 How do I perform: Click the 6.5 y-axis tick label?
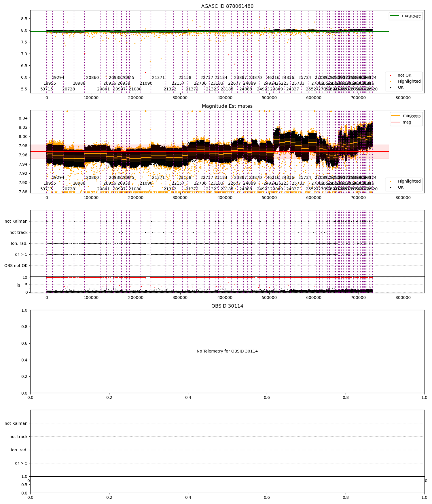pos(24,66)
